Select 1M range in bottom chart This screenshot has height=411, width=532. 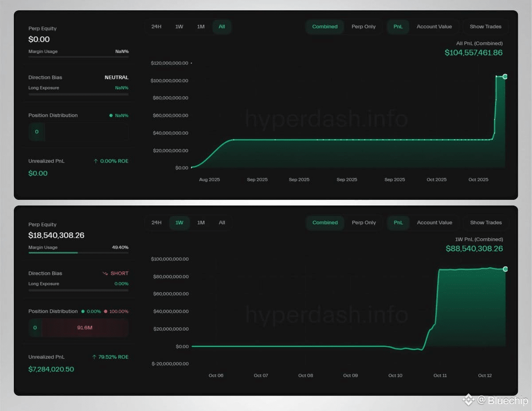(x=201, y=223)
